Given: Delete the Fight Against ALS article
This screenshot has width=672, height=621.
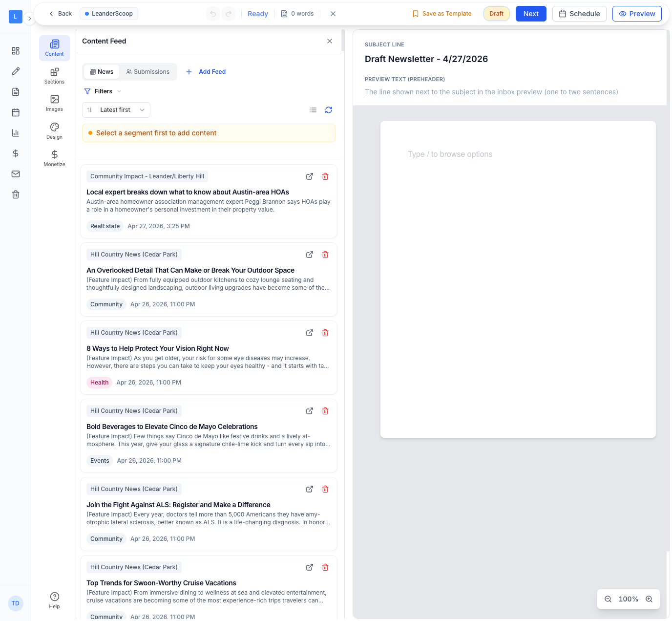Looking at the screenshot, I should tap(325, 489).
